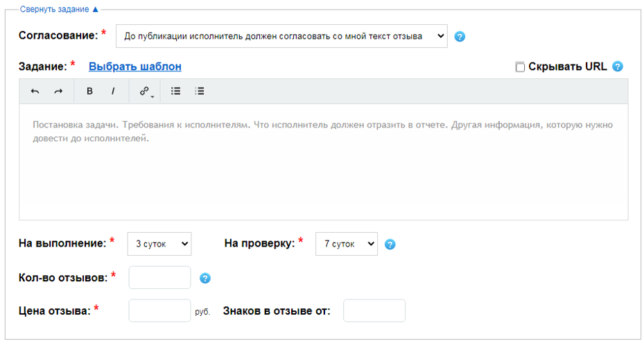Viewport: 644px width, 343px height.
Task: Click the руб. currency text
Action: (202, 312)
